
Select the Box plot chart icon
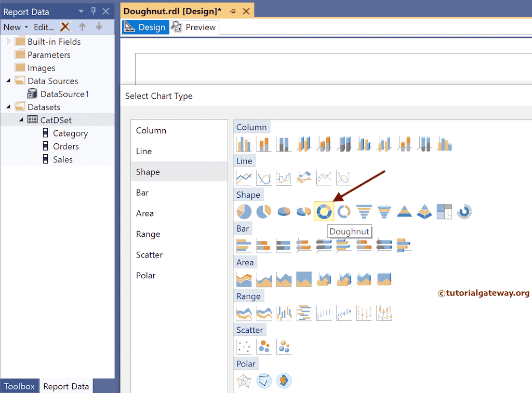[x=384, y=313]
